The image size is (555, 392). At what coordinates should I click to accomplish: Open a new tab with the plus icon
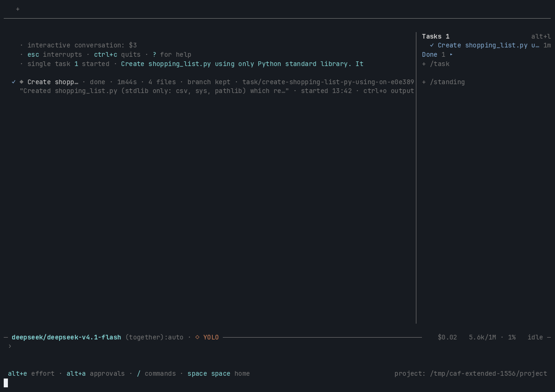18,9
